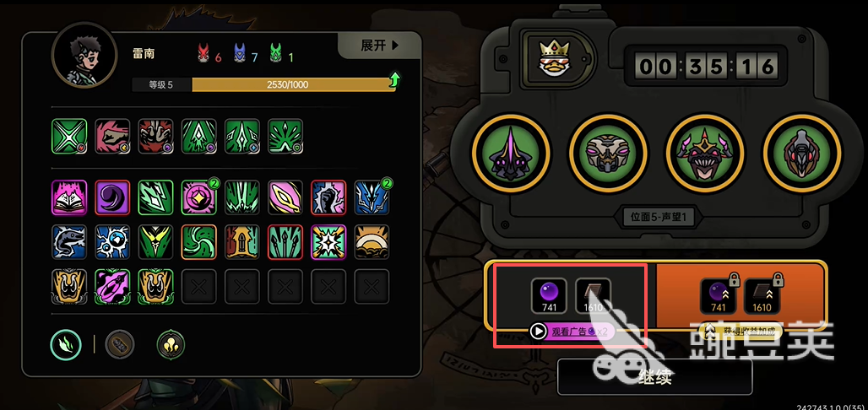Select the first purple-eyed boss portrait
The height and width of the screenshot is (410, 868).
point(510,151)
